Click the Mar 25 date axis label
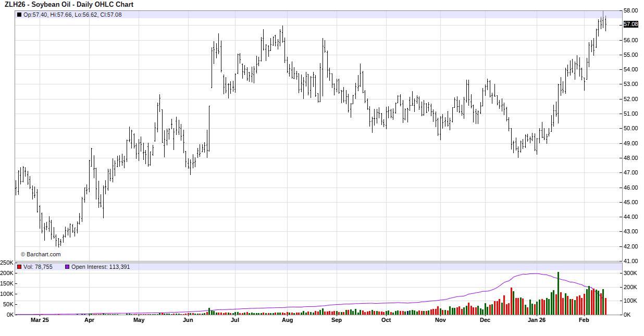644x336 pixels. [40, 320]
